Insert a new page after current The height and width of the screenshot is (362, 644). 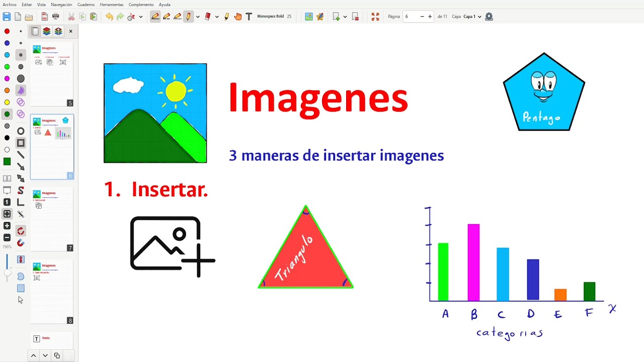tap(336, 17)
